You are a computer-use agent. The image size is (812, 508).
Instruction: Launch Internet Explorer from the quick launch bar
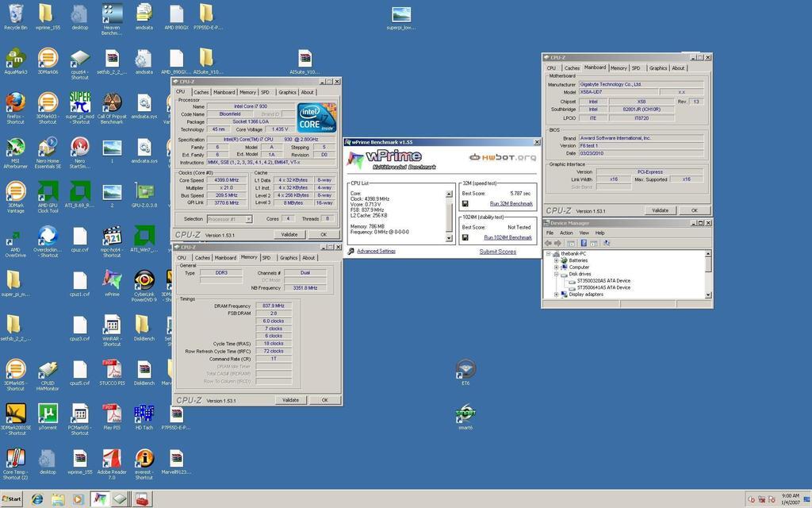[x=37, y=499]
